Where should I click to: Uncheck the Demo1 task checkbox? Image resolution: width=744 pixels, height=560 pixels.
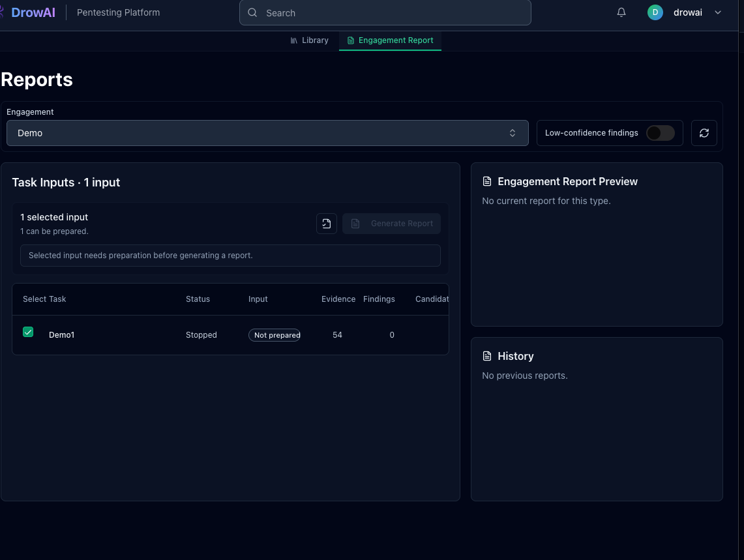(x=28, y=332)
